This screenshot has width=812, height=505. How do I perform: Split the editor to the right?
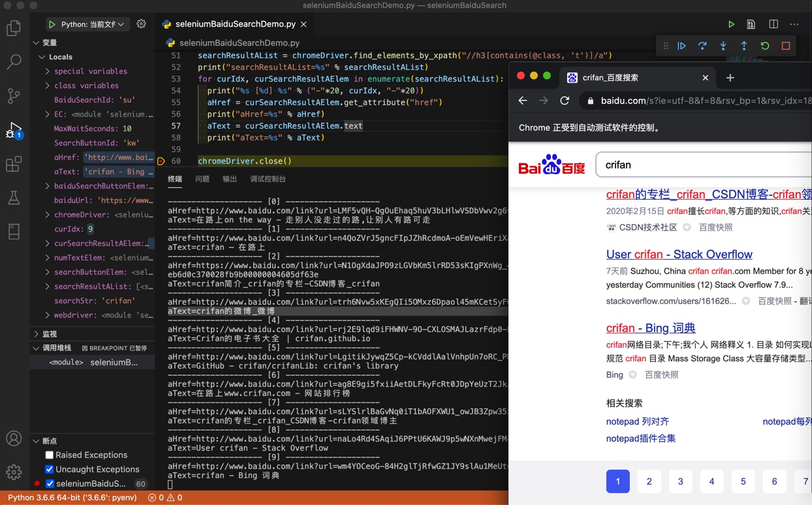pos(773,24)
